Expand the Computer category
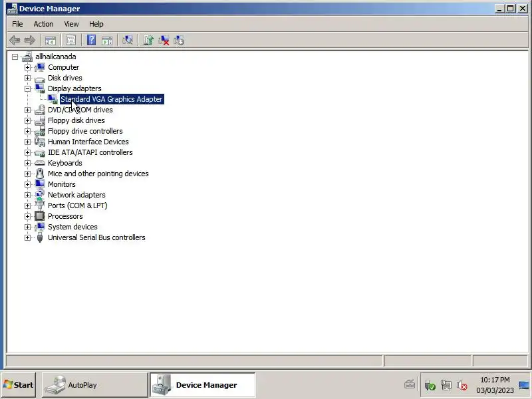Image resolution: width=532 pixels, height=399 pixels. [27, 67]
